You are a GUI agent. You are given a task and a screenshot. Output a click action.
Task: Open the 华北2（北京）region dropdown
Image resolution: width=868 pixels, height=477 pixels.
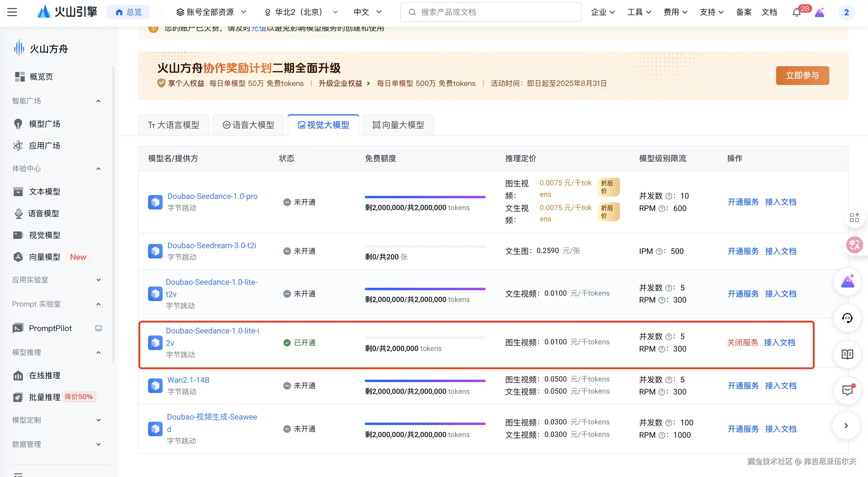click(x=301, y=12)
